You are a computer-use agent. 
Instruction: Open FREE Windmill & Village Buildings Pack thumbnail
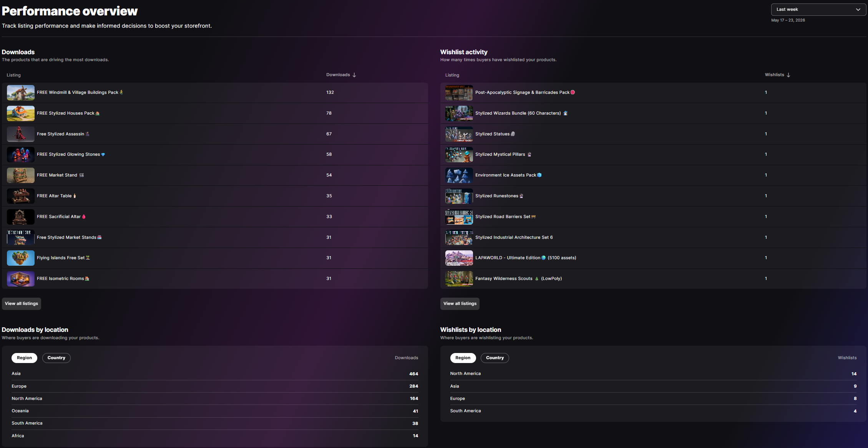point(21,93)
